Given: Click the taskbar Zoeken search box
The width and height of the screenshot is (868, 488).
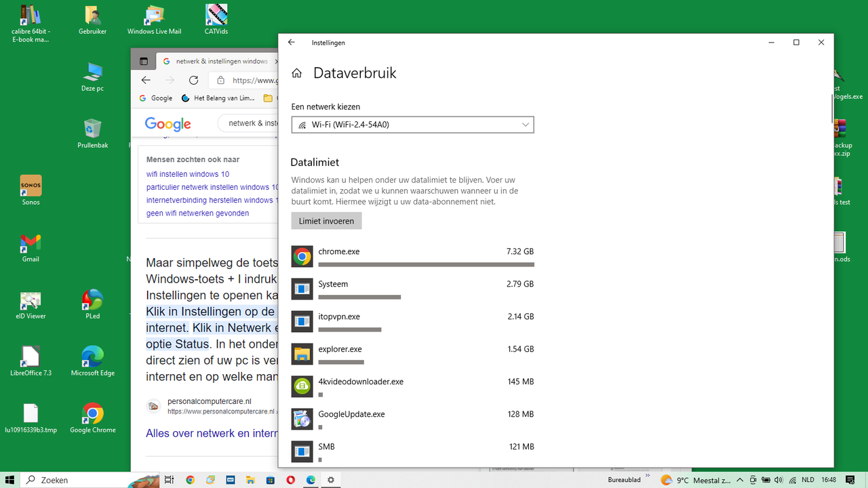Looking at the screenshot, I should pyautogui.click(x=89, y=480).
